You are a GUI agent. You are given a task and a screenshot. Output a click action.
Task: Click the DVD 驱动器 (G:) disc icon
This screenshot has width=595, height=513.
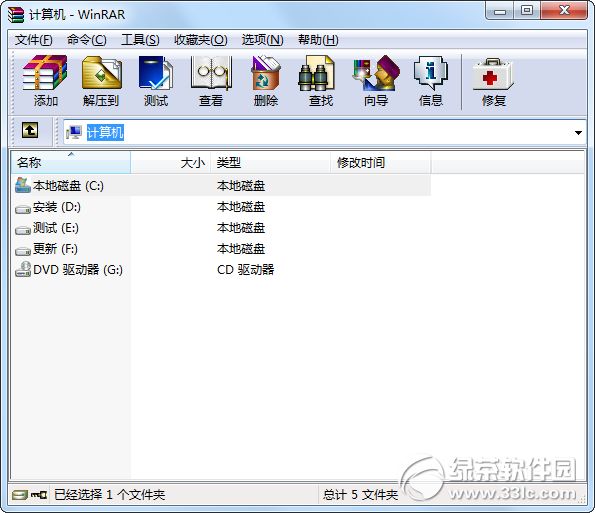pyautogui.click(x=23, y=269)
